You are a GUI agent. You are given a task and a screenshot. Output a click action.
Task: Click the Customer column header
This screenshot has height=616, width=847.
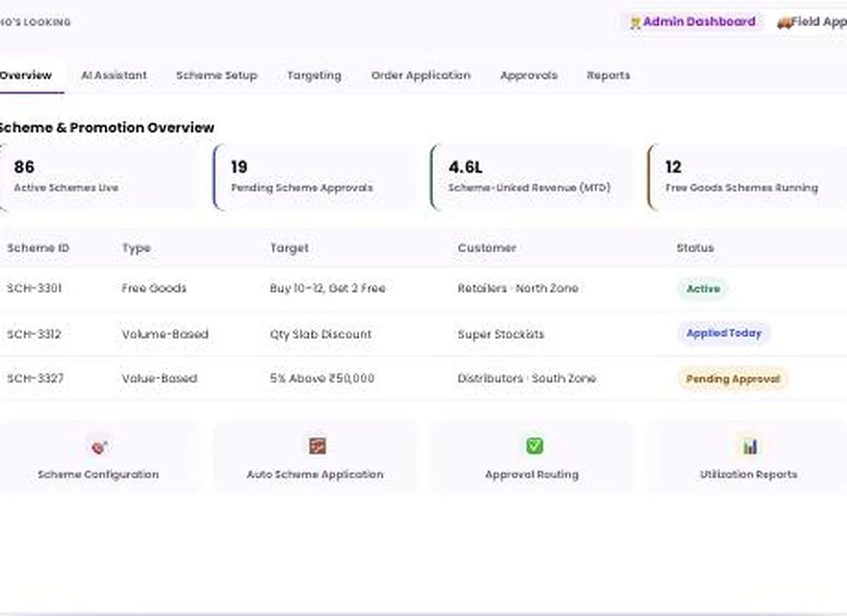click(x=487, y=248)
